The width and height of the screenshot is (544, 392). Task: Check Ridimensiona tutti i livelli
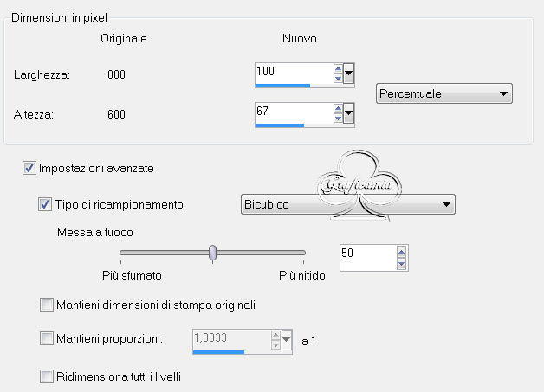click(x=47, y=376)
